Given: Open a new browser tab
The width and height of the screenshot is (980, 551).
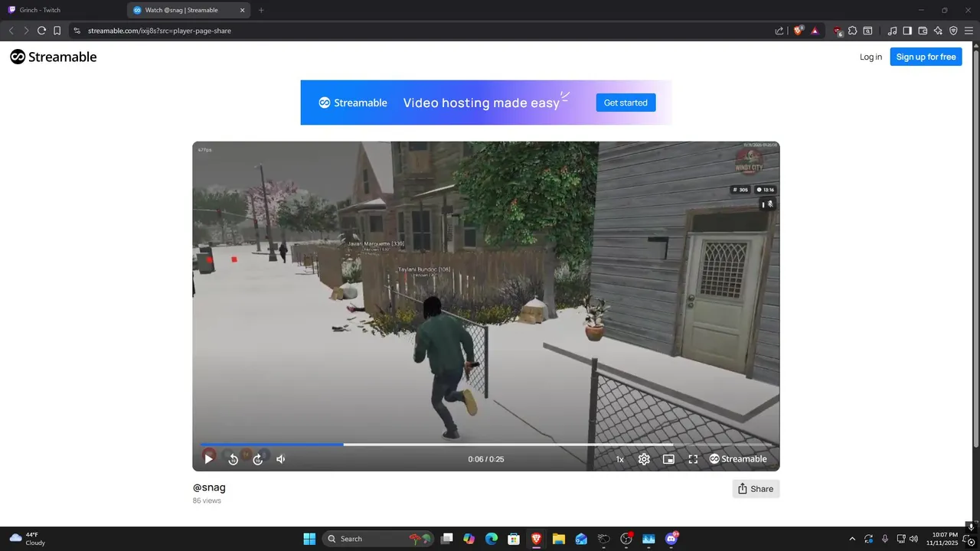Looking at the screenshot, I should (261, 10).
